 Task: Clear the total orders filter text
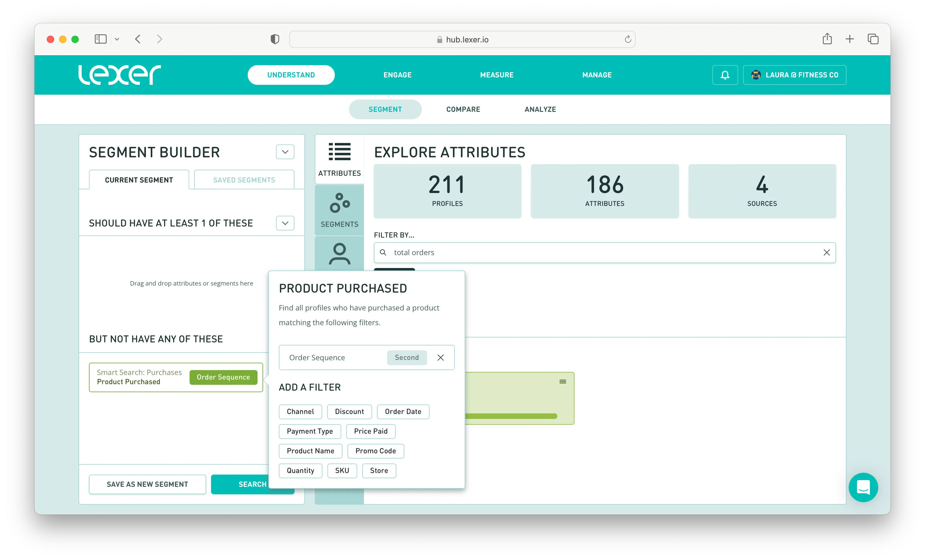pos(826,252)
